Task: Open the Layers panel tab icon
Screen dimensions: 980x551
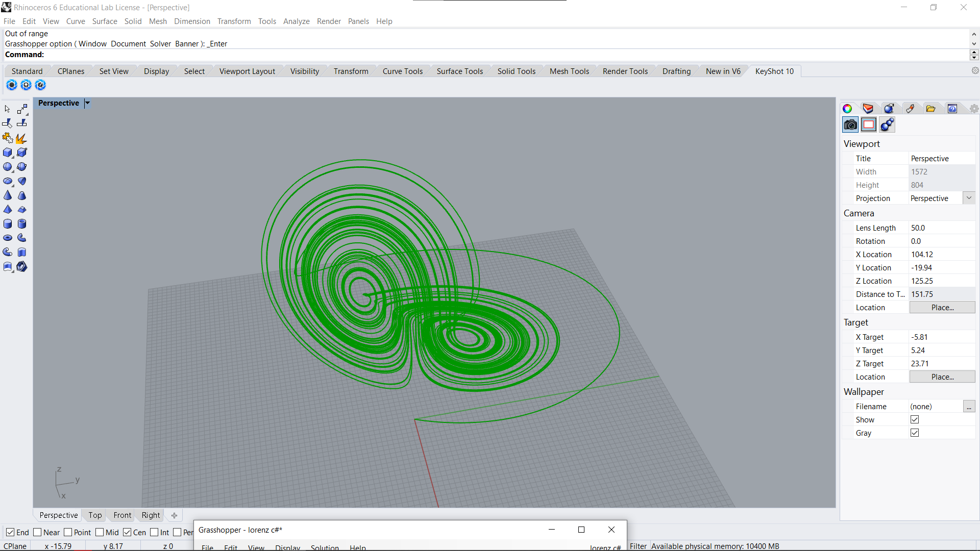Action: pyautogui.click(x=868, y=108)
